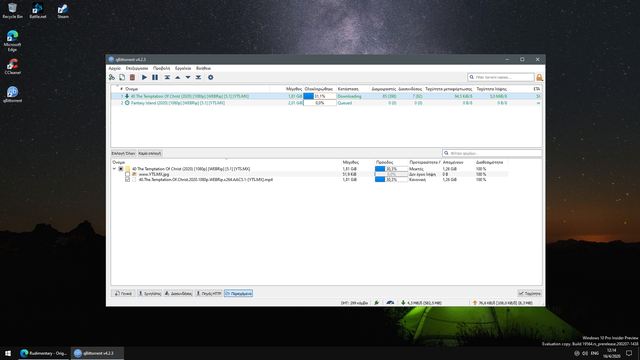This screenshot has height=360, width=640.
Task: Select the Fantasy Island torrent row
Action: tap(326, 103)
